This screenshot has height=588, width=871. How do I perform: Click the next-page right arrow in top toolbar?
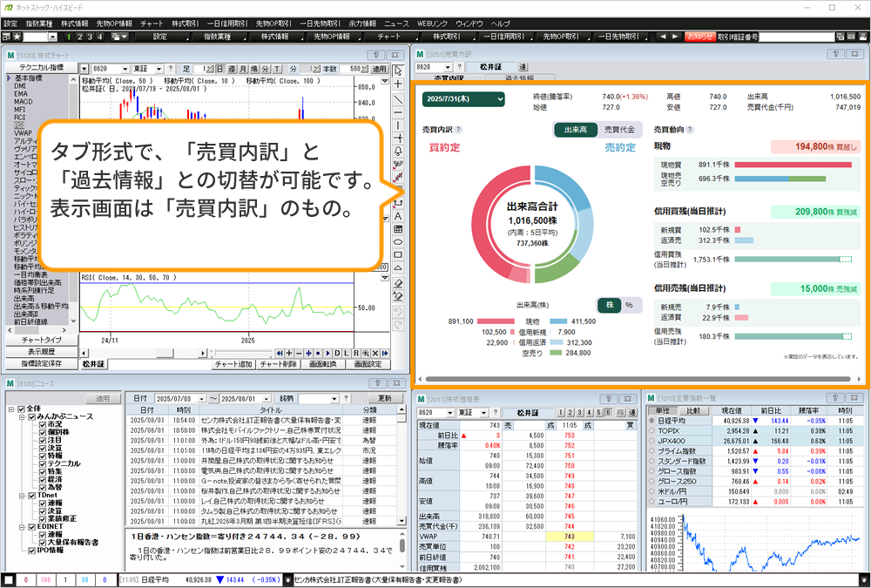(x=675, y=37)
